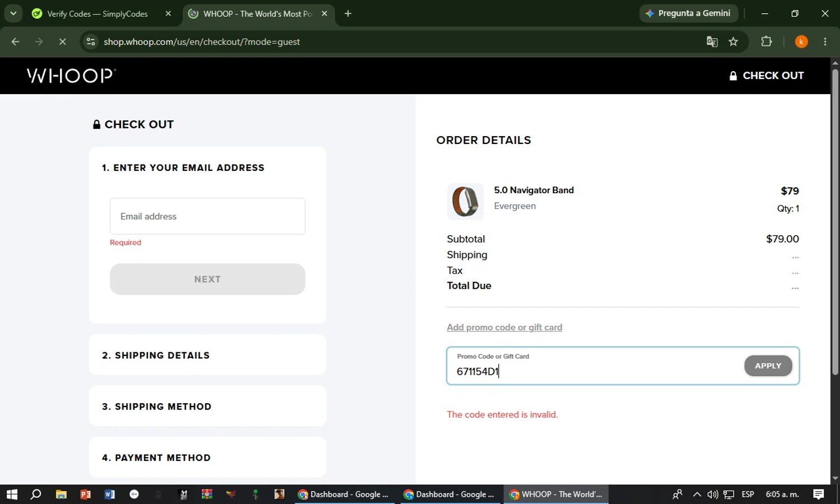Open Word from taskbar
840x504 pixels.
click(x=110, y=494)
